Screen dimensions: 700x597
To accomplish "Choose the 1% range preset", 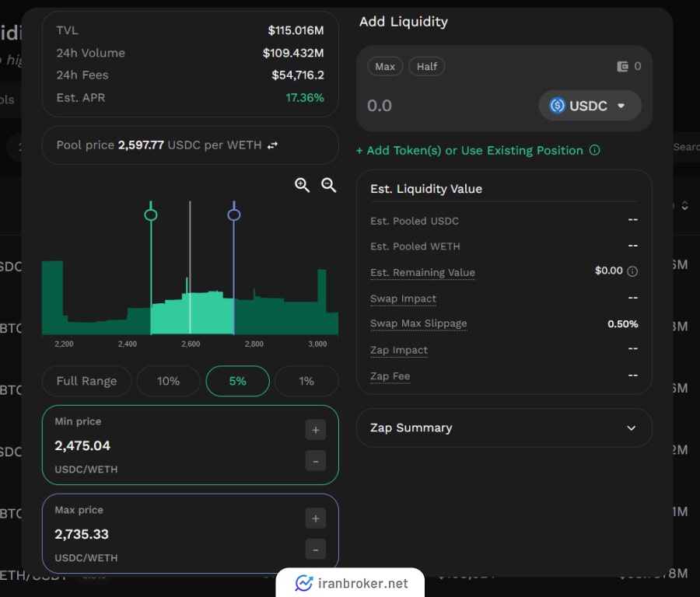I will point(306,381).
